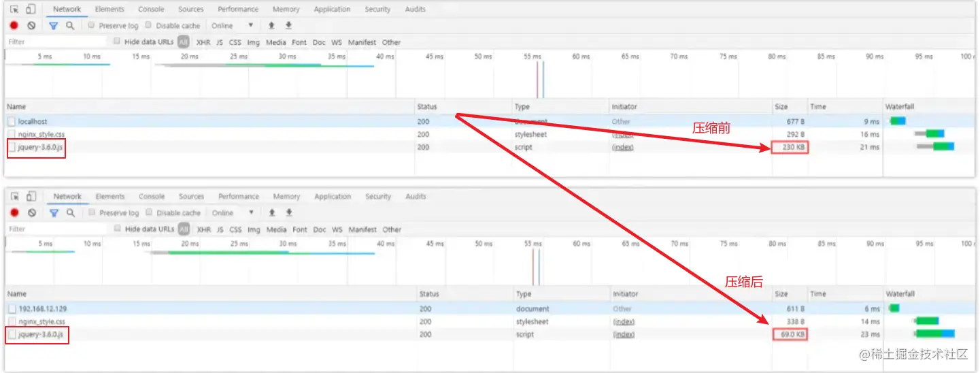The image size is (980, 373).
Task: Open Online throttling dropdown in lower DevTools
Action: [x=233, y=212]
